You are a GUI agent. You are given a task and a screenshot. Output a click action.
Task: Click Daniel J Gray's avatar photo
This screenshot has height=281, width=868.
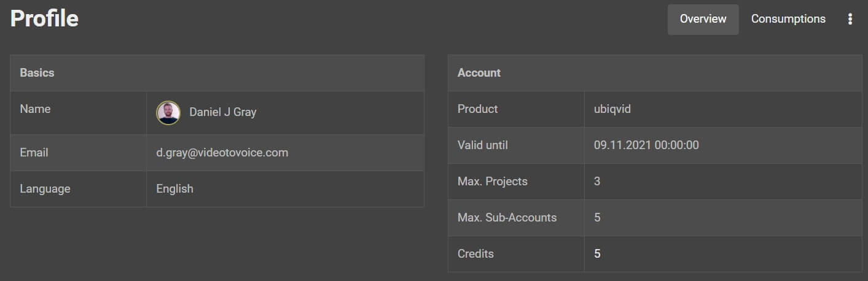(168, 113)
